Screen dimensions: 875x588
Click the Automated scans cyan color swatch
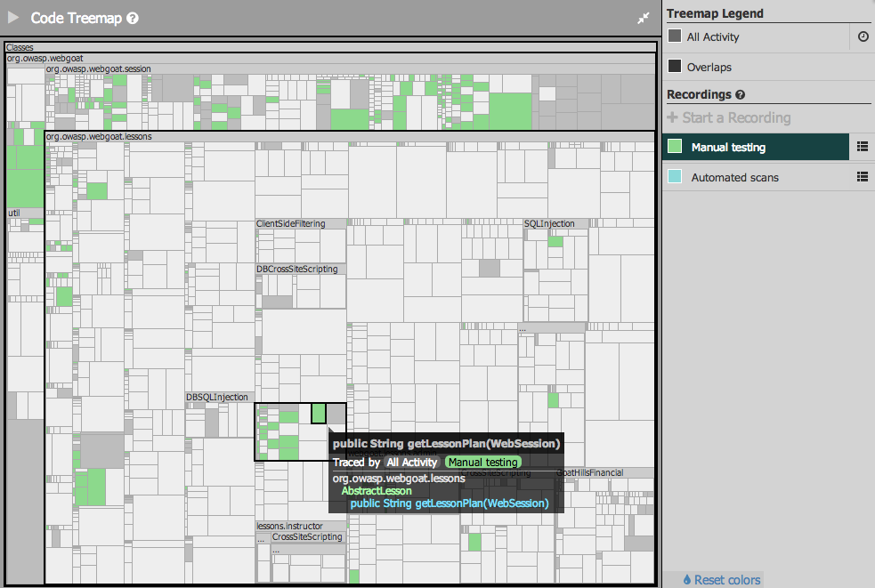(675, 177)
